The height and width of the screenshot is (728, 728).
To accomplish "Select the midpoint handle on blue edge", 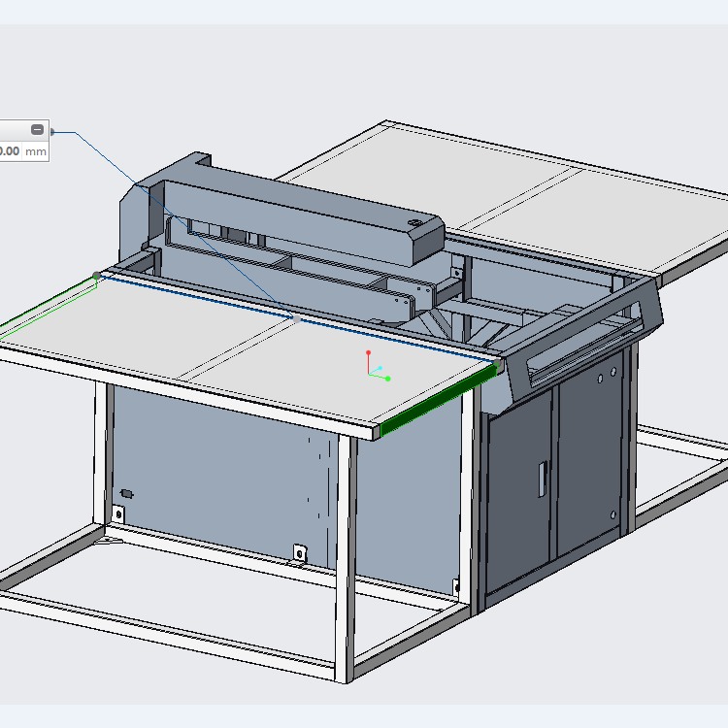I will [x=293, y=315].
